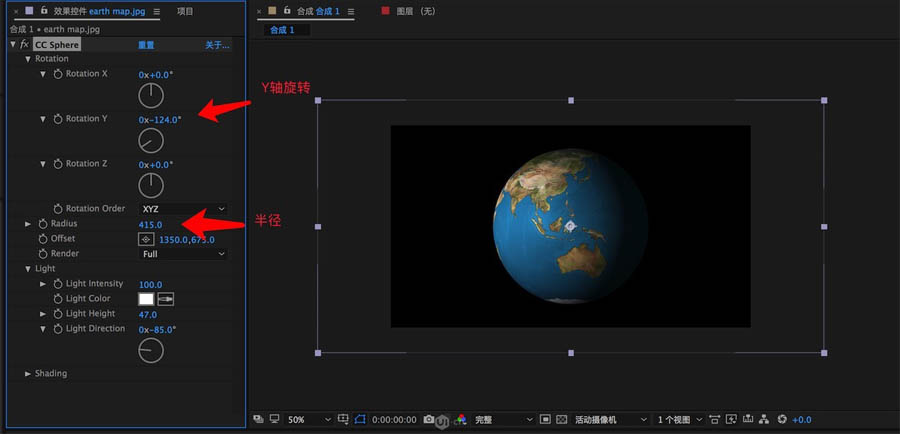
Task: Toggle the Radius stopwatch
Action: pos(43,224)
